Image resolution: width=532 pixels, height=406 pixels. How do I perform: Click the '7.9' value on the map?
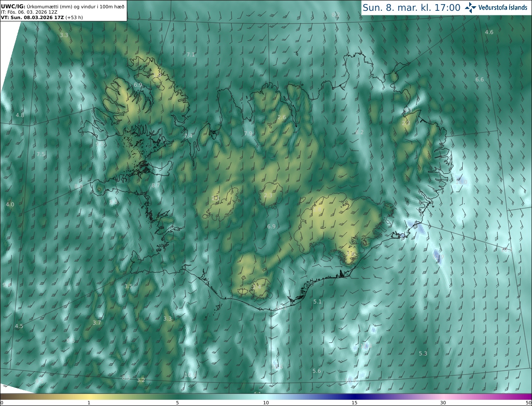pyautogui.click(x=248, y=133)
